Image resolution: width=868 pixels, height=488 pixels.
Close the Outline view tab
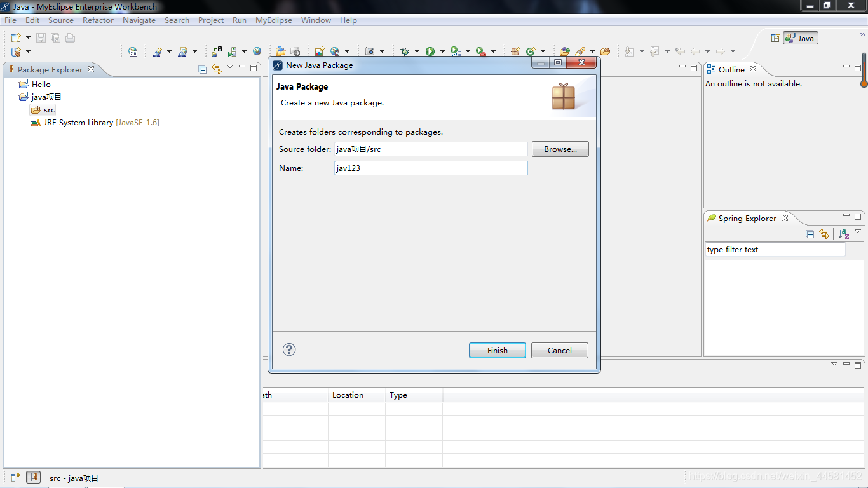click(753, 69)
